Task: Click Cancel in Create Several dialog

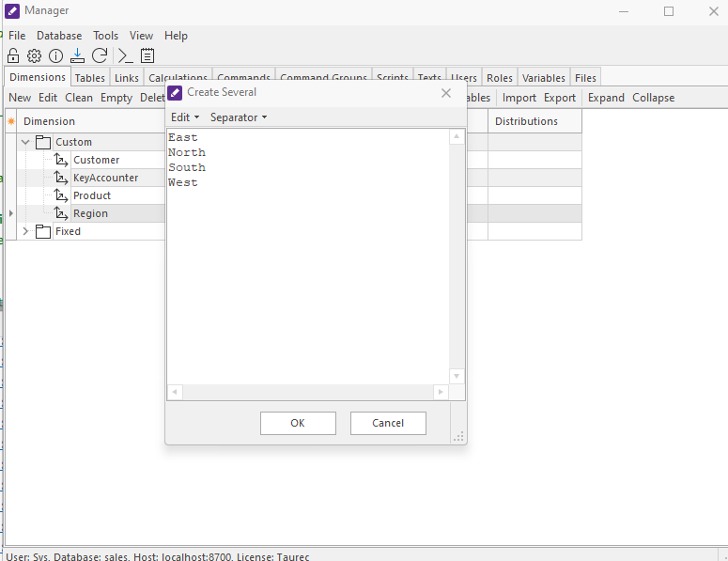Action: click(388, 423)
